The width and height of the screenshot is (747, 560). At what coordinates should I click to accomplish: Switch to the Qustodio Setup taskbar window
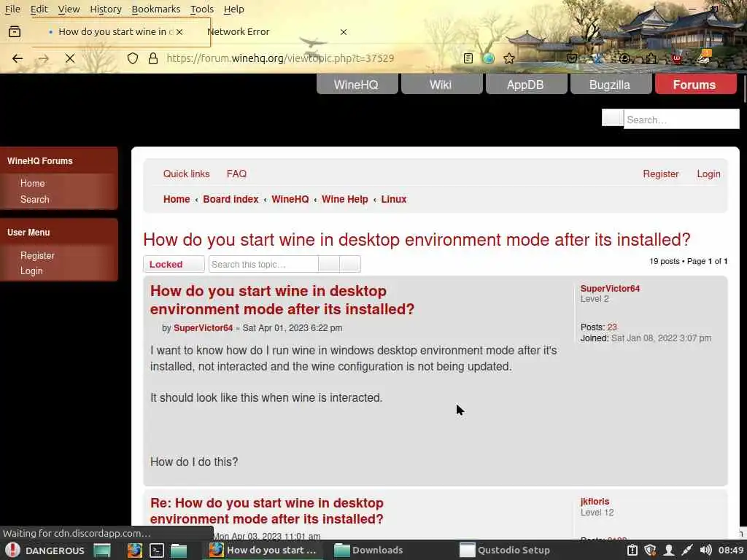coord(505,550)
